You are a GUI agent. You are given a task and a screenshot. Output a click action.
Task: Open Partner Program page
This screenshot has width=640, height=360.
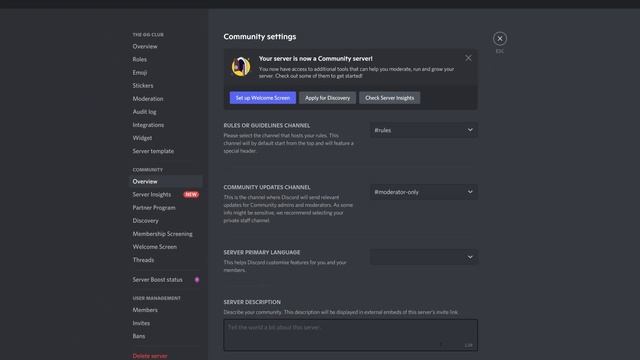[x=154, y=207]
